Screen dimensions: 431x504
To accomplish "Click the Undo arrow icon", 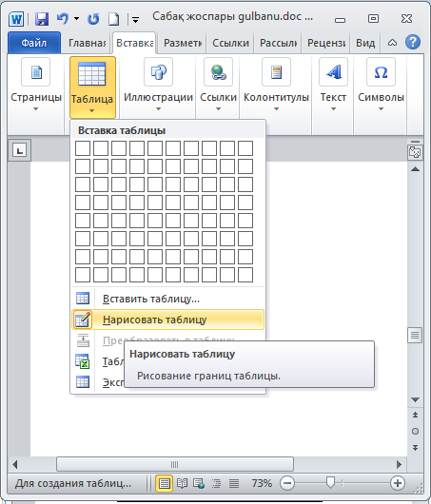I will pyautogui.click(x=63, y=19).
